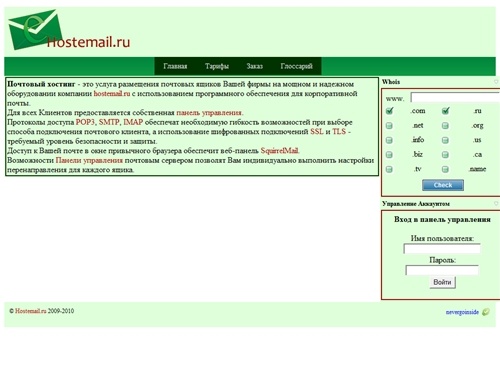Open the Глоссарий menu item
500x375 pixels.
(297, 66)
